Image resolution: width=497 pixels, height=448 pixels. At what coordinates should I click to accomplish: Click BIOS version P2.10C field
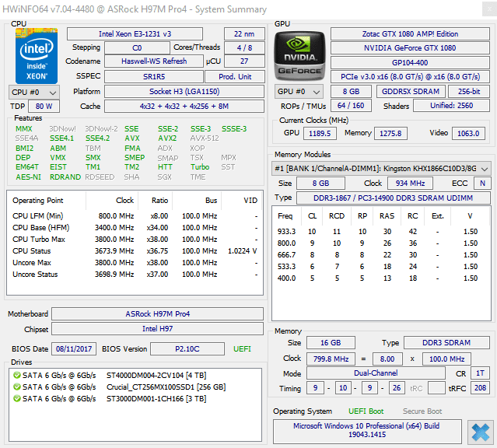tap(187, 349)
